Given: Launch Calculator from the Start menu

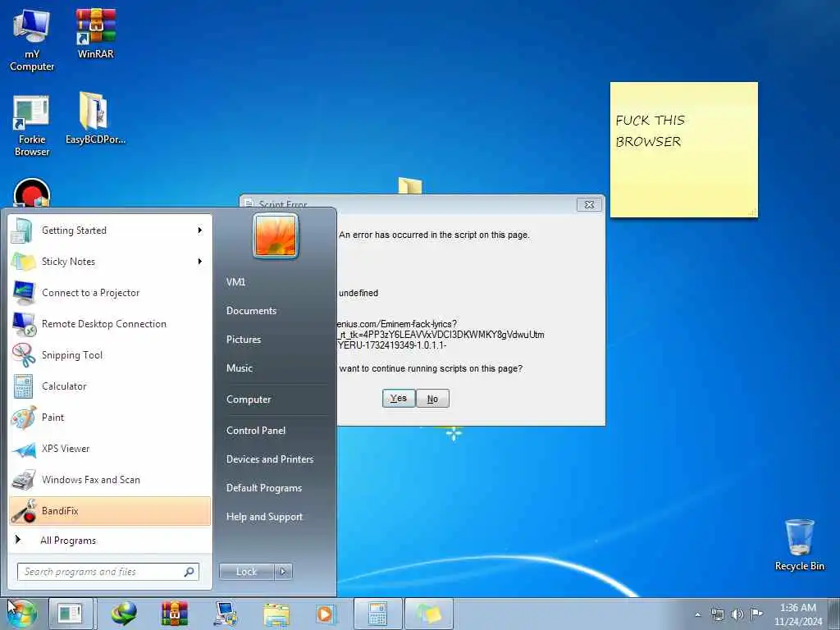Looking at the screenshot, I should 110,386.
